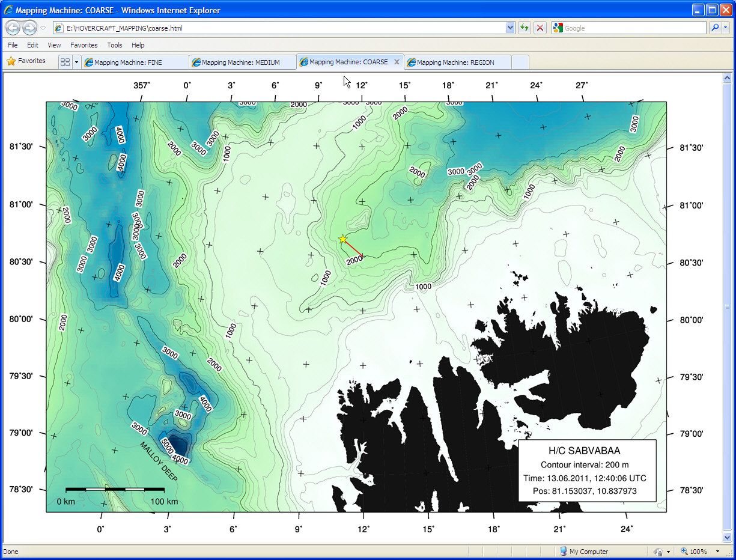Click inside the Google search box

[631, 28]
